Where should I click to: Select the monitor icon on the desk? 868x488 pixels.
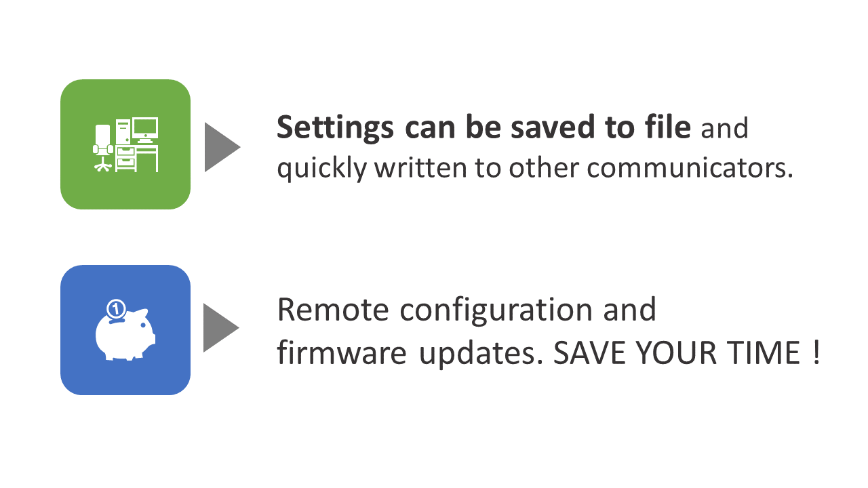point(145,130)
